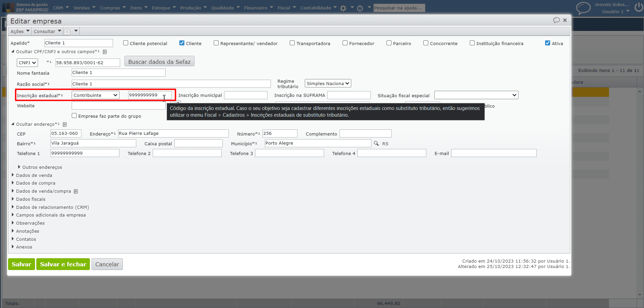
Task: Click the note icon beside Dados de venda/compra
Action: tap(76, 191)
